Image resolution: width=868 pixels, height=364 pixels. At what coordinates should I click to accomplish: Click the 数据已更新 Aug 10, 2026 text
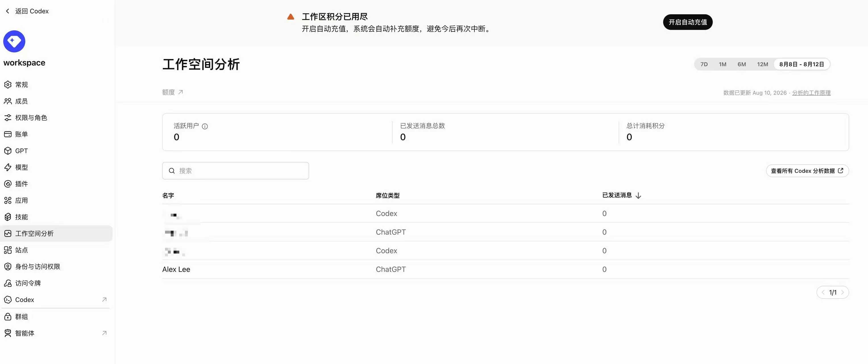click(x=755, y=93)
